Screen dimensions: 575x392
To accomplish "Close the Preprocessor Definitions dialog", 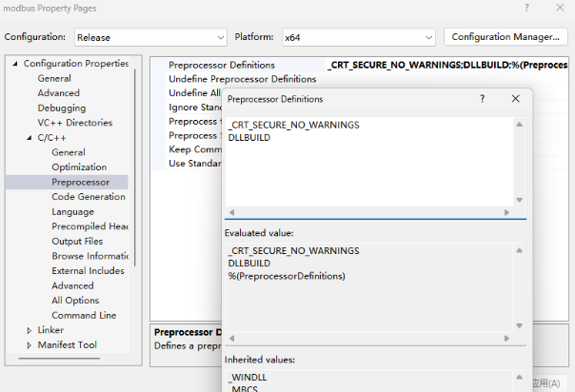I will coord(516,99).
